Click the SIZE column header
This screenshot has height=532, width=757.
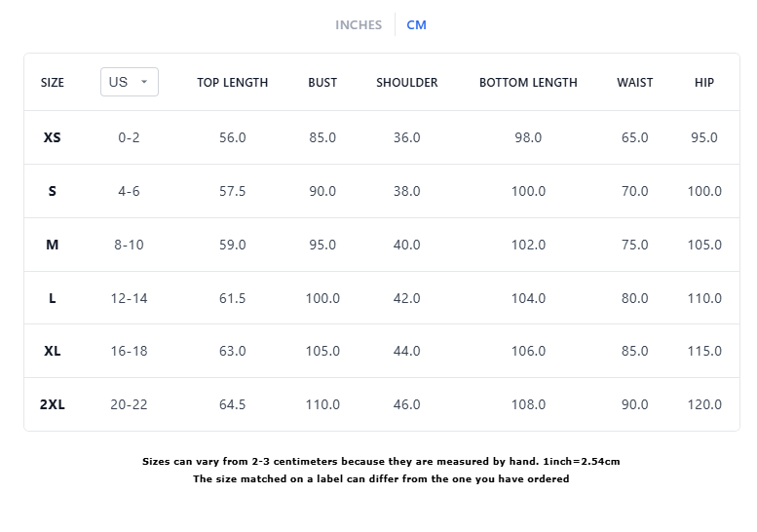click(53, 83)
